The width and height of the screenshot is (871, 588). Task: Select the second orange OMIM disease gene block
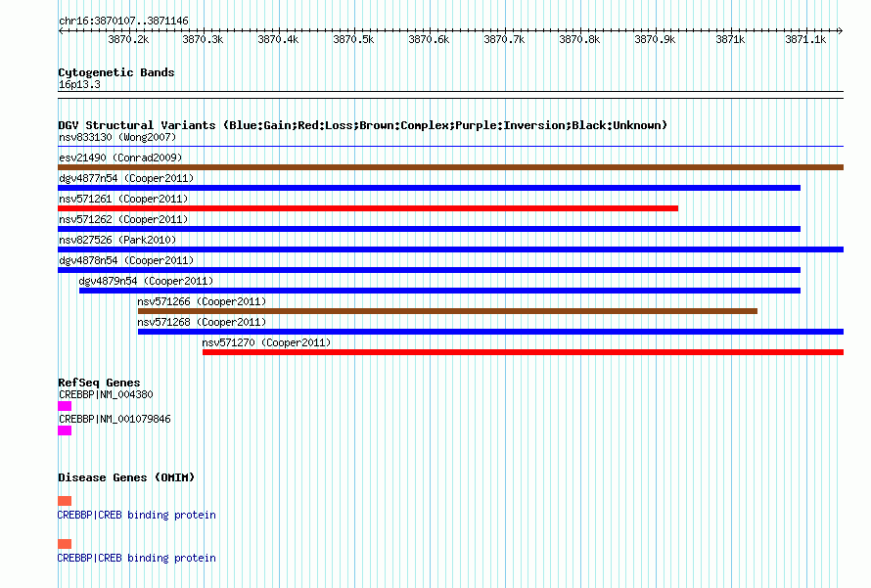tap(65, 544)
